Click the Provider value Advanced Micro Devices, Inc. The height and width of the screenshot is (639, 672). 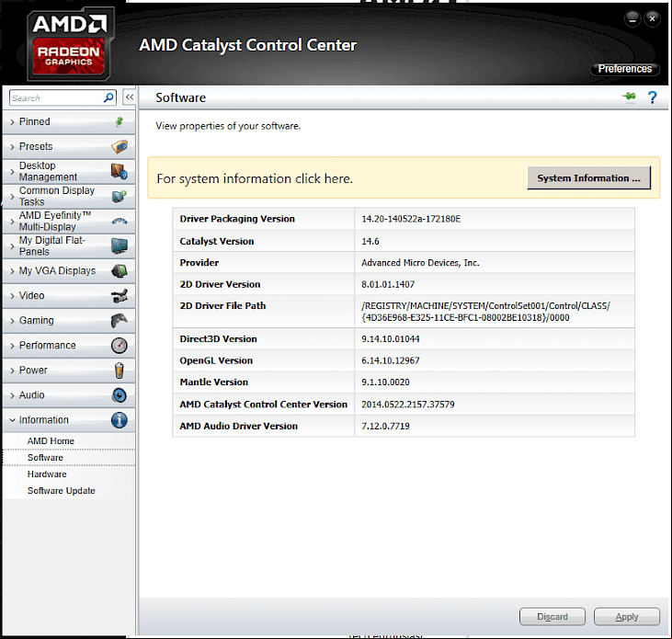(x=420, y=263)
